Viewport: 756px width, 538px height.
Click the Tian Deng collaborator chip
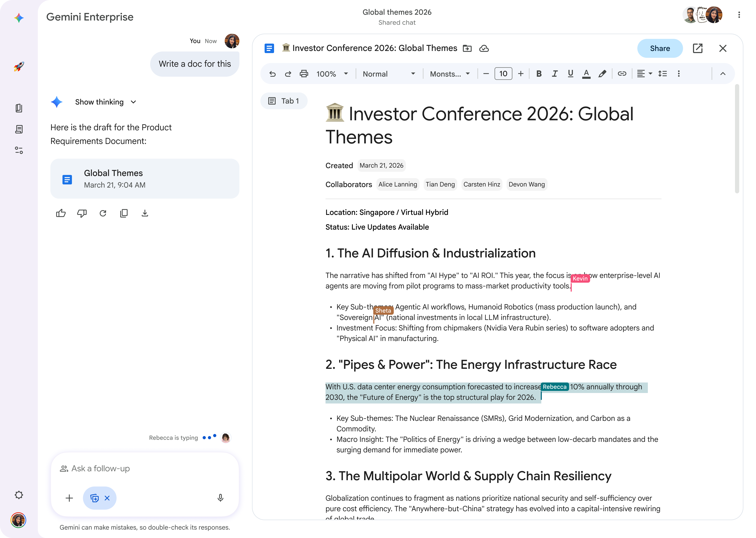tap(440, 184)
